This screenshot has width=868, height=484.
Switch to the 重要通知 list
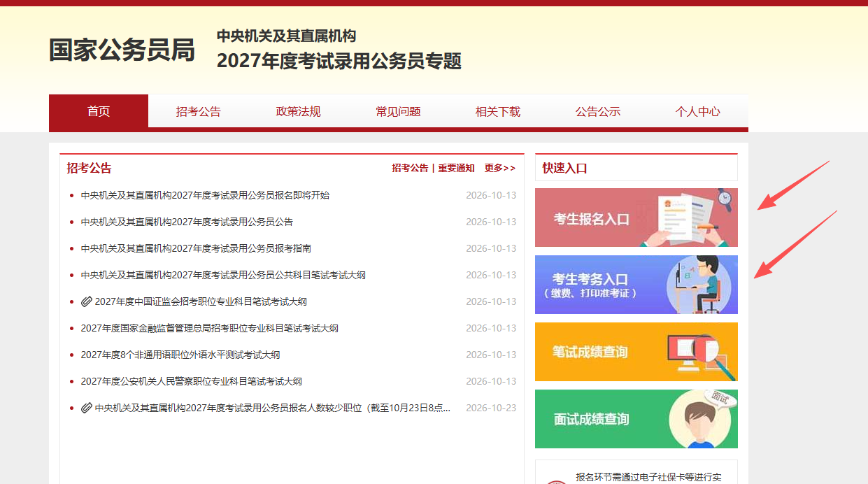point(456,168)
